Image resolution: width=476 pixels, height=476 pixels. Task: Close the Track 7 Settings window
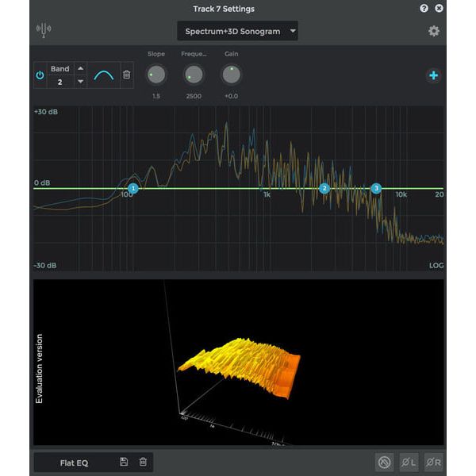coord(439,8)
